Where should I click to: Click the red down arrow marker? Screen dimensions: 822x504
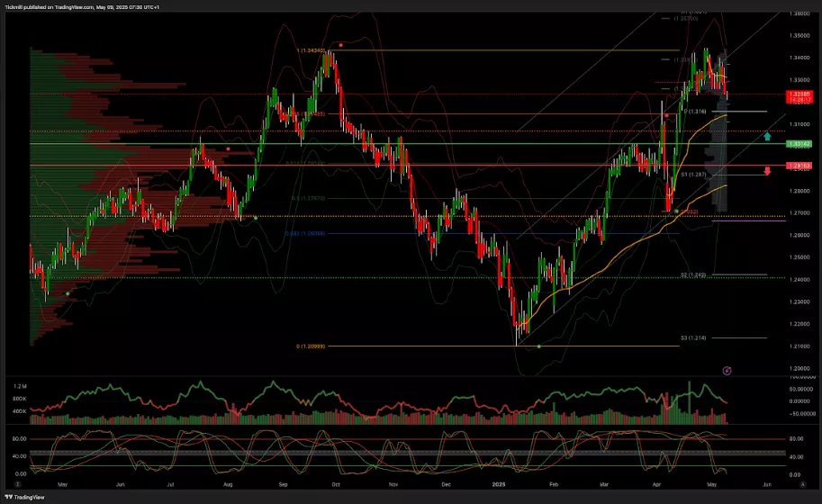[767, 170]
